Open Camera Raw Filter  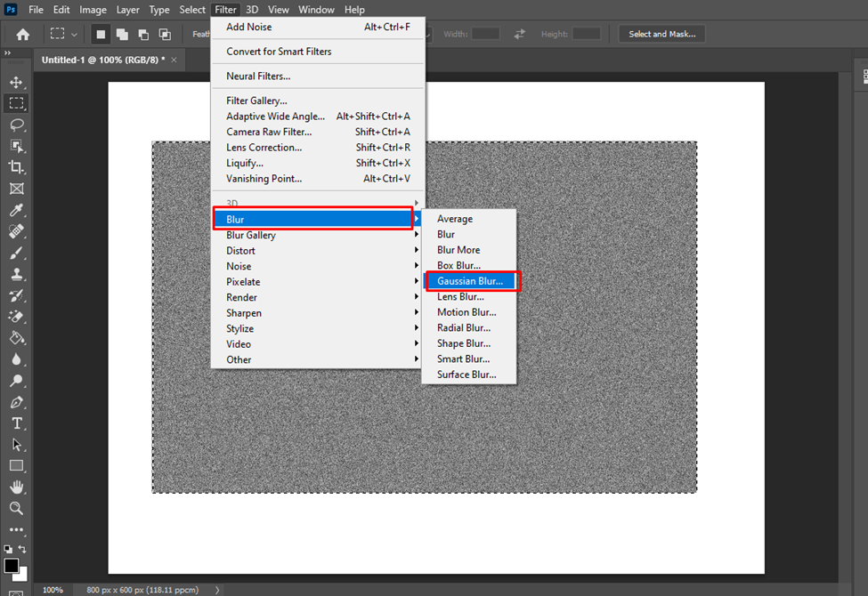point(317,132)
